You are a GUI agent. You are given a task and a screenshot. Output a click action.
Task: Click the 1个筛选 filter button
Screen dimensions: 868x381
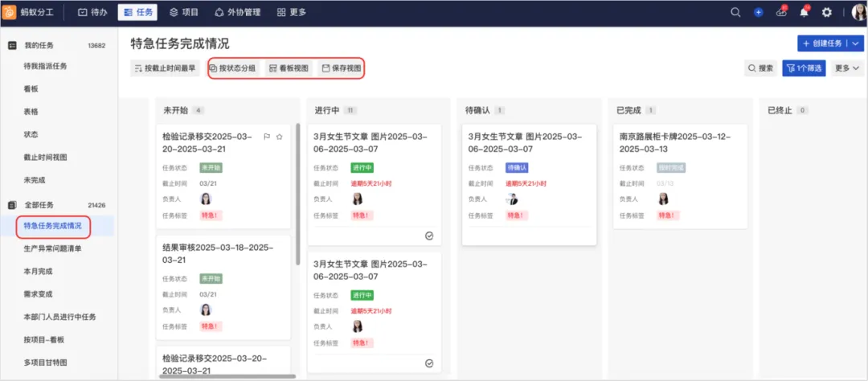pos(804,68)
